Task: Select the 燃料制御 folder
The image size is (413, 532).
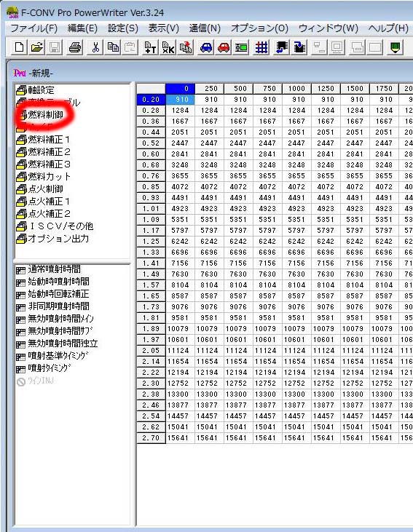Action: [x=40, y=115]
